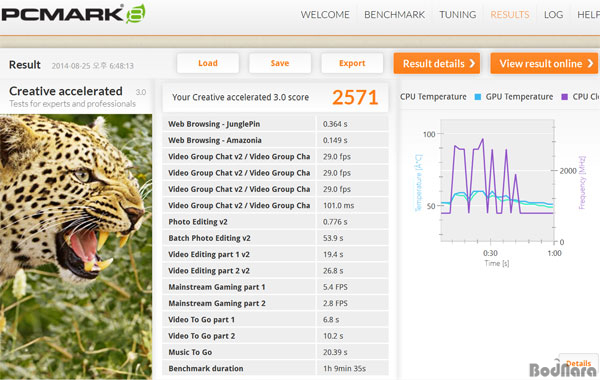Select the RESULTS tab
Image resolution: width=600 pixels, height=380 pixels.
tap(510, 15)
